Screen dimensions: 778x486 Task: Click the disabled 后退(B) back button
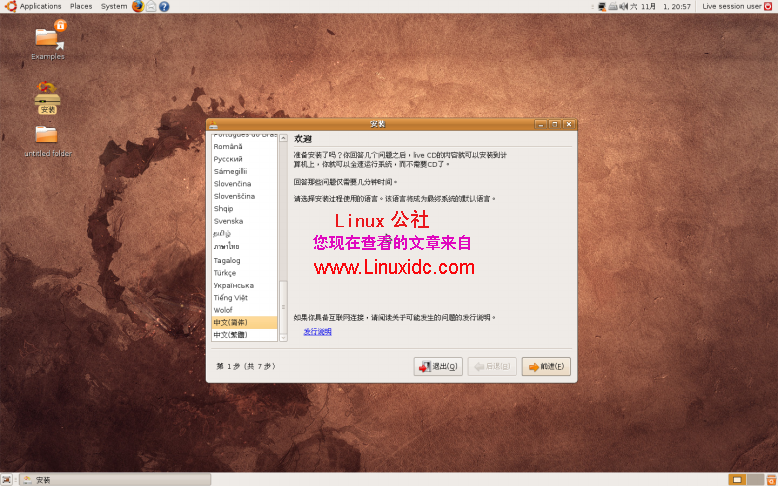pos(492,366)
